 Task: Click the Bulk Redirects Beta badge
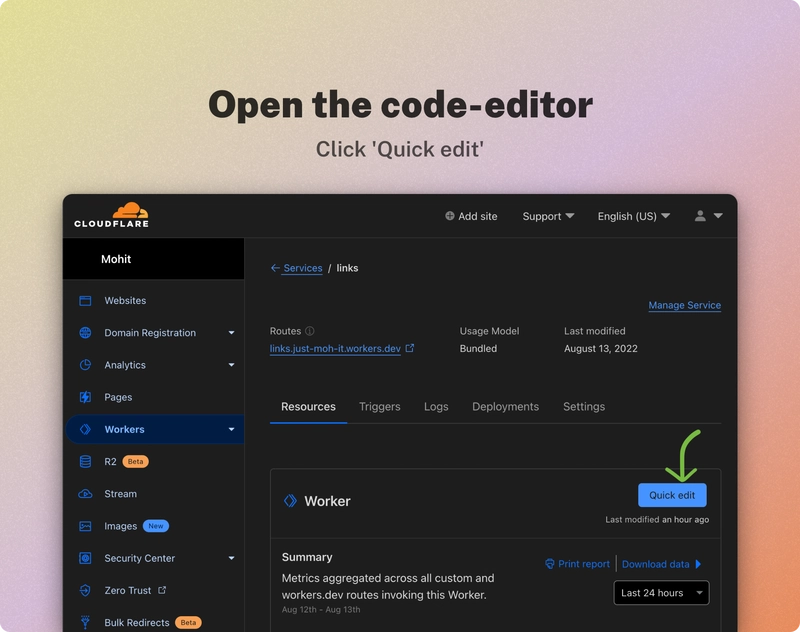pos(188,622)
